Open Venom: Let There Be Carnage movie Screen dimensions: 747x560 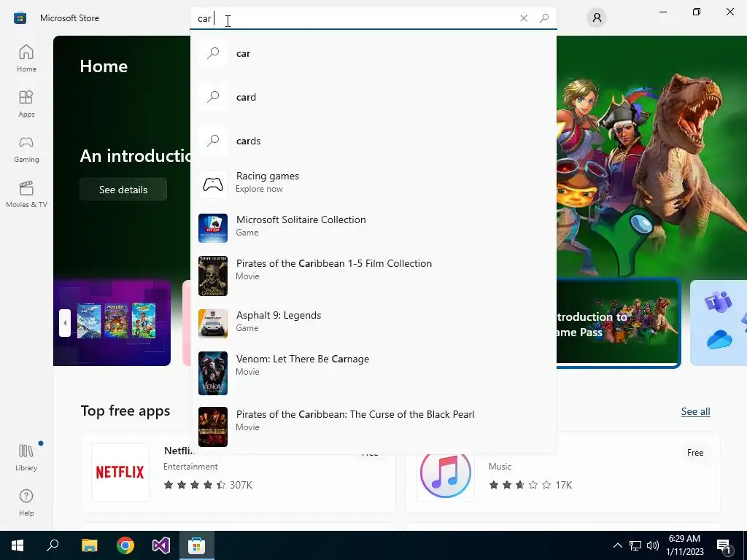(x=373, y=373)
